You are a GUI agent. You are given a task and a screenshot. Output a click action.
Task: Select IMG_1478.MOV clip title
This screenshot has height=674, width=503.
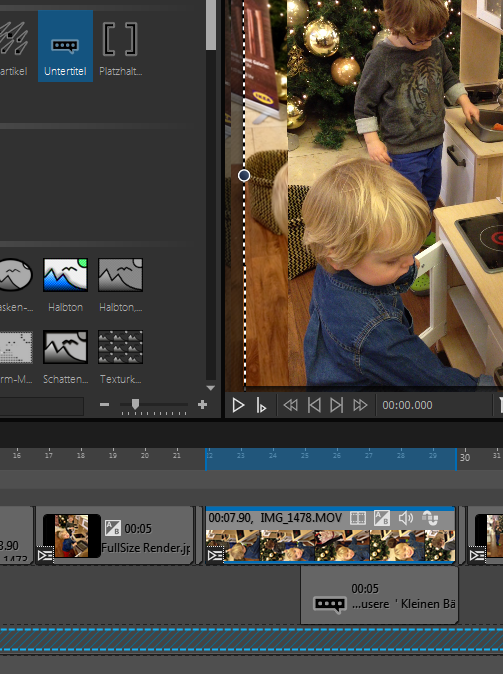click(301, 518)
